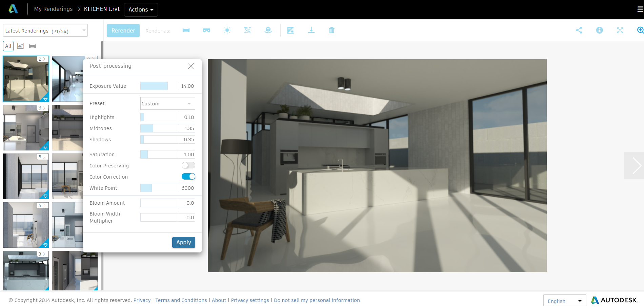Share the rendering using the share icon
The height and width of the screenshot is (307, 644).
(579, 30)
